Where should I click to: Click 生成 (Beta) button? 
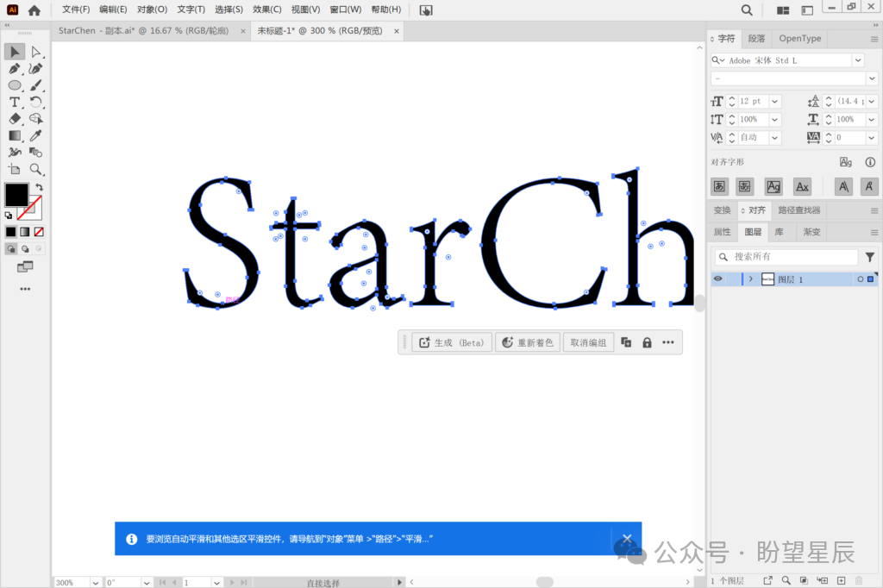pos(452,342)
